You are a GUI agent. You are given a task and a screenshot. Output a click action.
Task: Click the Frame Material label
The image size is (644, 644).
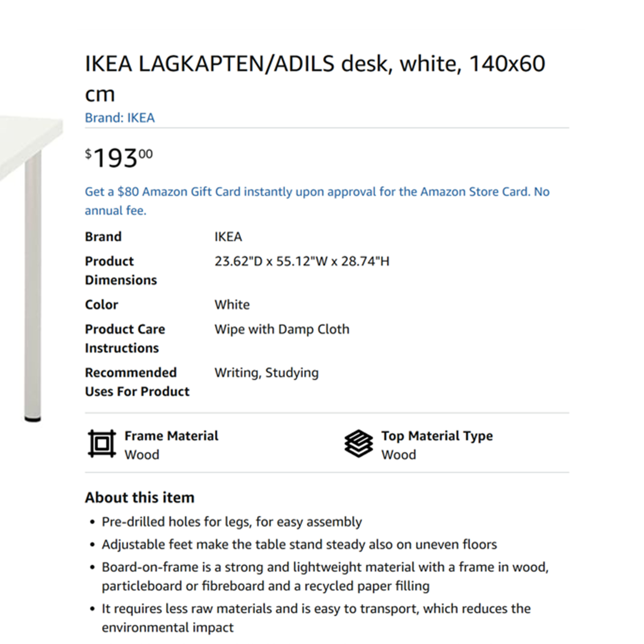click(171, 436)
